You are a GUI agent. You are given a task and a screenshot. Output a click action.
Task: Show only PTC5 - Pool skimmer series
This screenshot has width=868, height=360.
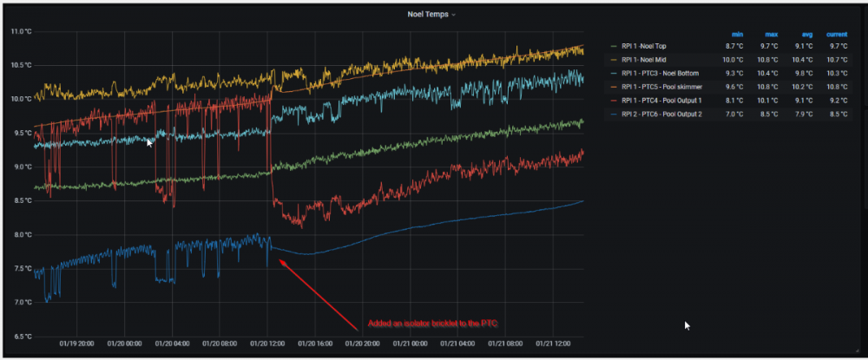click(x=661, y=88)
